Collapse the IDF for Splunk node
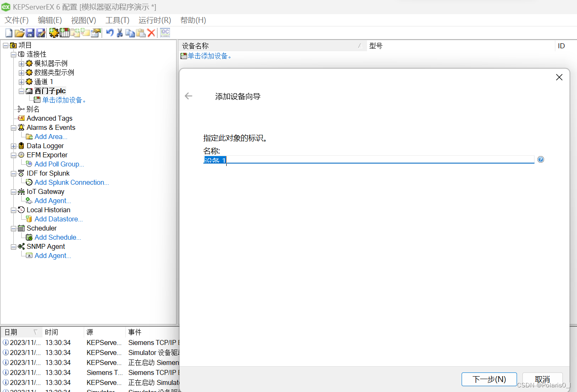The width and height of the screenshot is (577, 392). point(13,174)
